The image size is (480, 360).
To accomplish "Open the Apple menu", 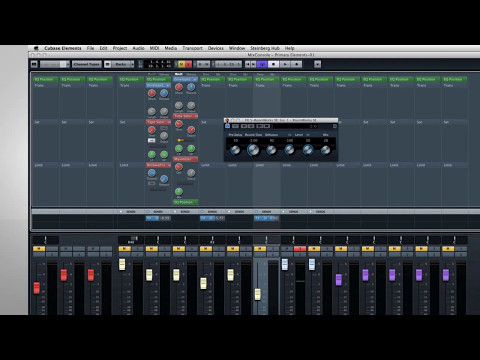I will point(36,48).
